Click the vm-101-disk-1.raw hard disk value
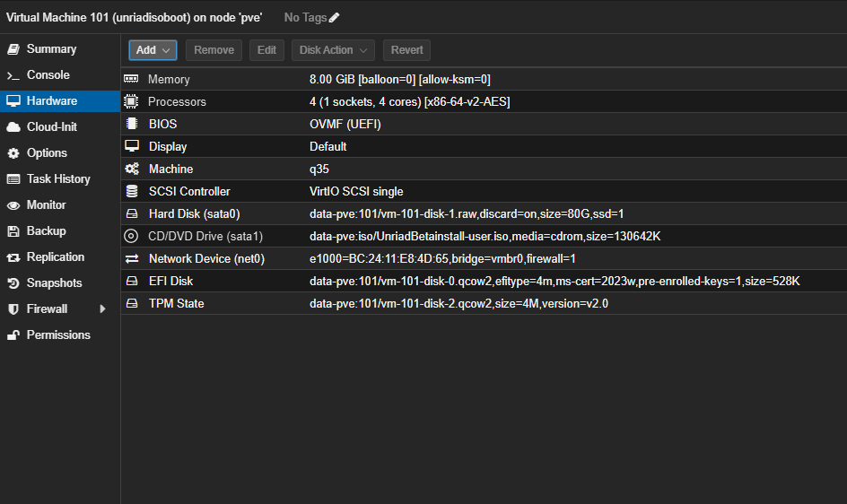The height and width of the screenshot is (504, 847). [x=467, y=214]
